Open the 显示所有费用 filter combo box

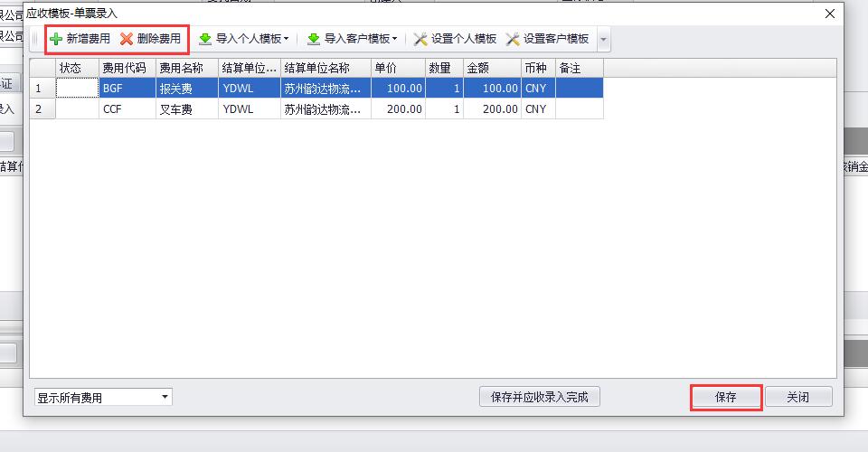[165, 397]
